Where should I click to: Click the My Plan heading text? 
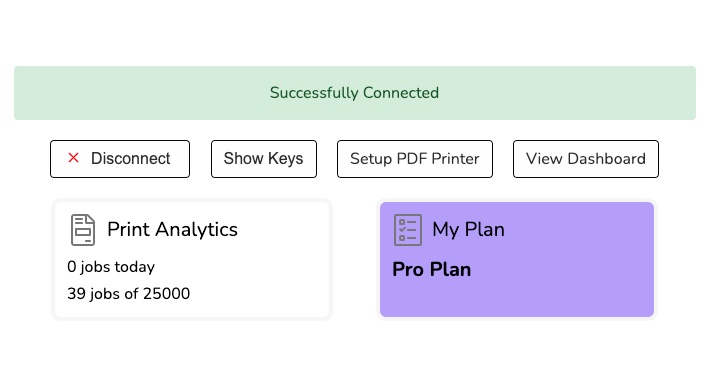468,229
